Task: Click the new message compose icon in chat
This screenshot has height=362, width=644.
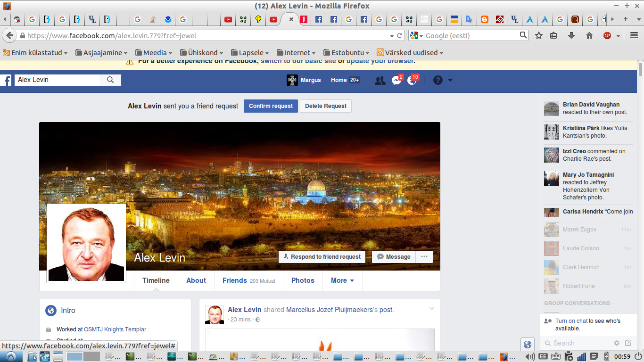Action: pos(628,343)
